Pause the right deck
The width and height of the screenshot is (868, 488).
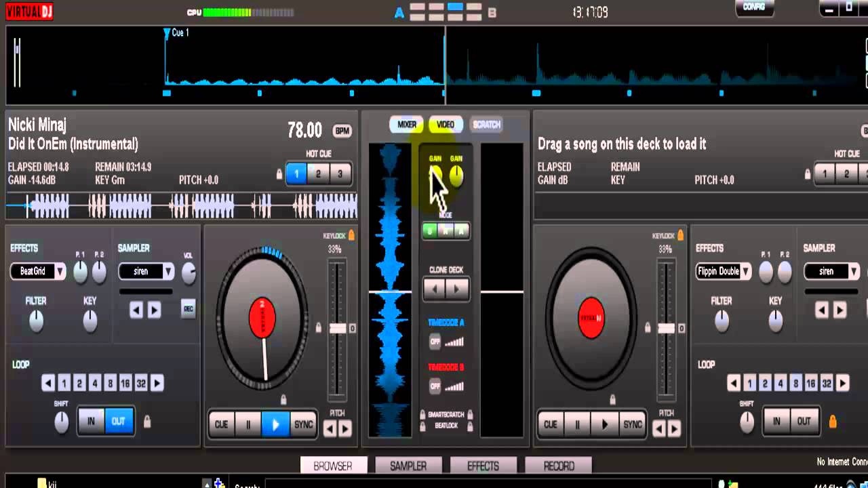(578, 425)
